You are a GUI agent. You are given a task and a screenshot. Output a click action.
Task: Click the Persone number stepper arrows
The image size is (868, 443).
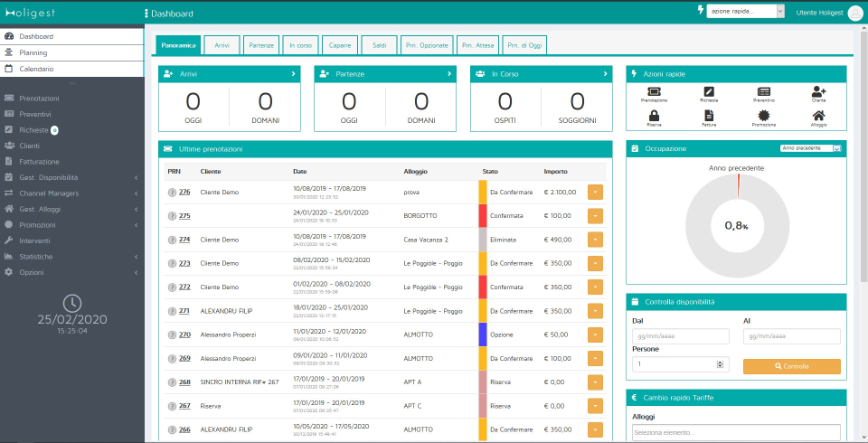click(x=720, y=364)
